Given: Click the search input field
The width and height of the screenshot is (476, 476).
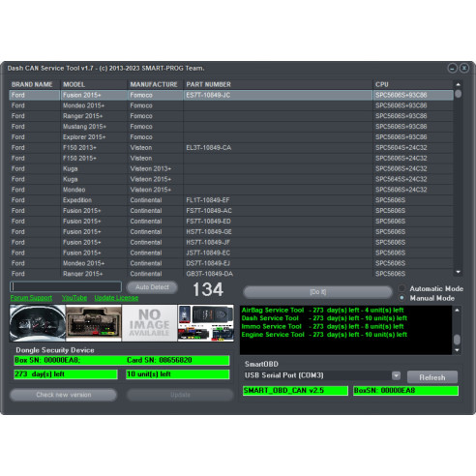Looking at the screenshot, I should tap(66, 286).
